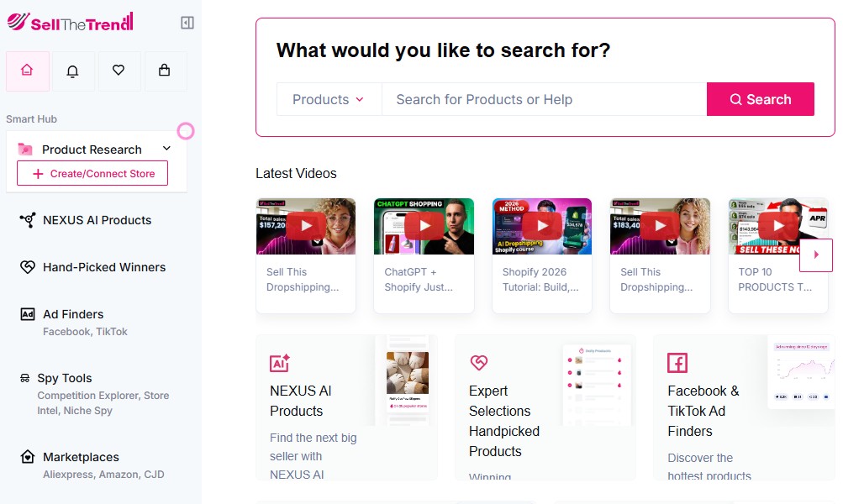Click the Facebook icon on the Ad Finders card
The image size is (843, 504).
(677, 363)
